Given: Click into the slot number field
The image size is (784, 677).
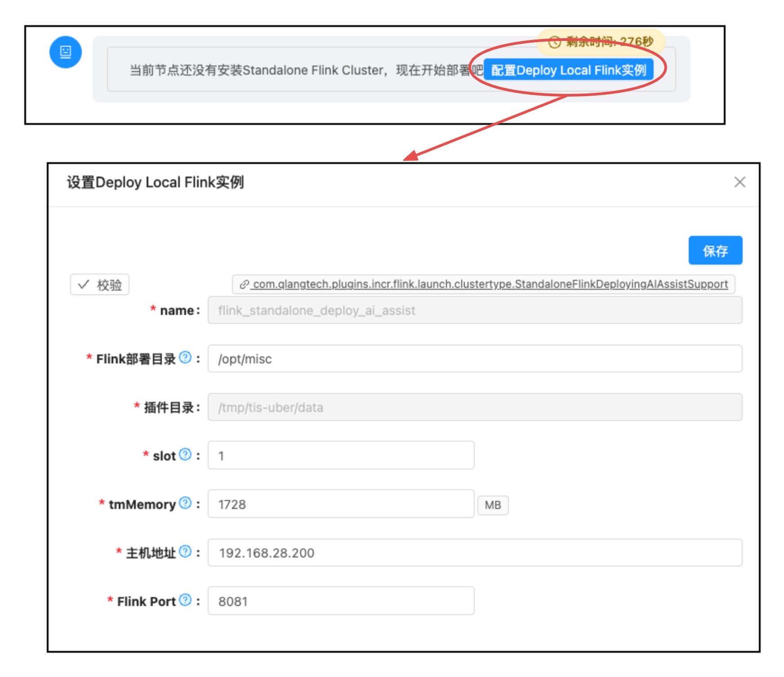Looking at the screenshot, I should 341,456.
